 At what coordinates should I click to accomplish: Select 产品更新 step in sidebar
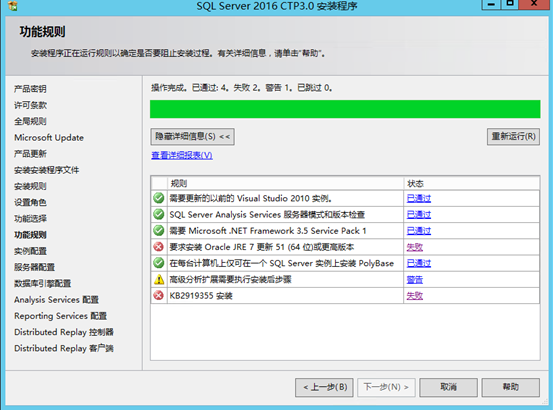(30, 154)
